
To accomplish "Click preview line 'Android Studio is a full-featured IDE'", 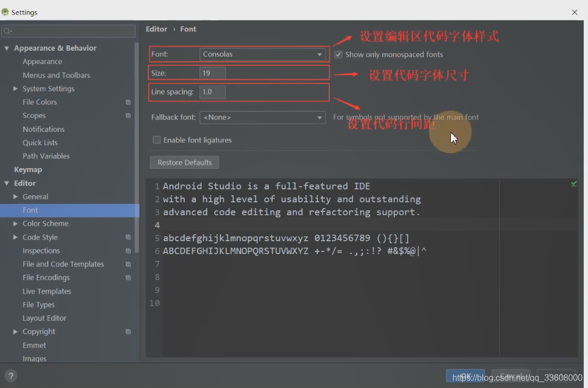I will pos(266,186).
